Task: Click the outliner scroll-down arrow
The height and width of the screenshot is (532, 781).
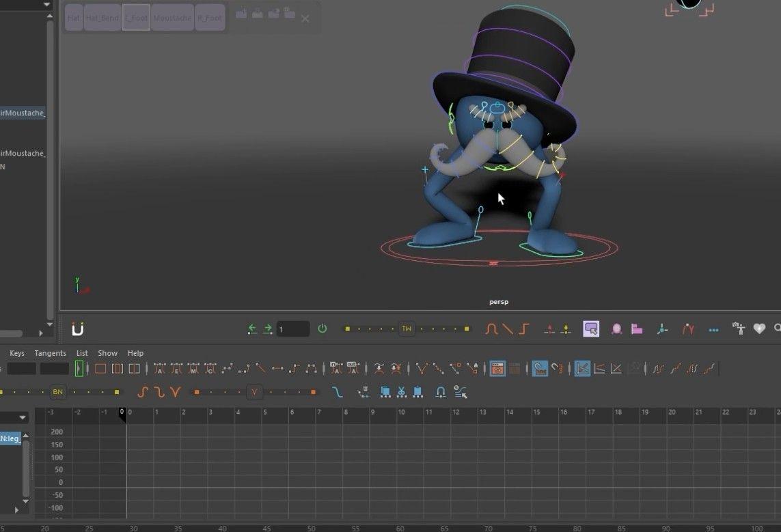Action: 50,324
